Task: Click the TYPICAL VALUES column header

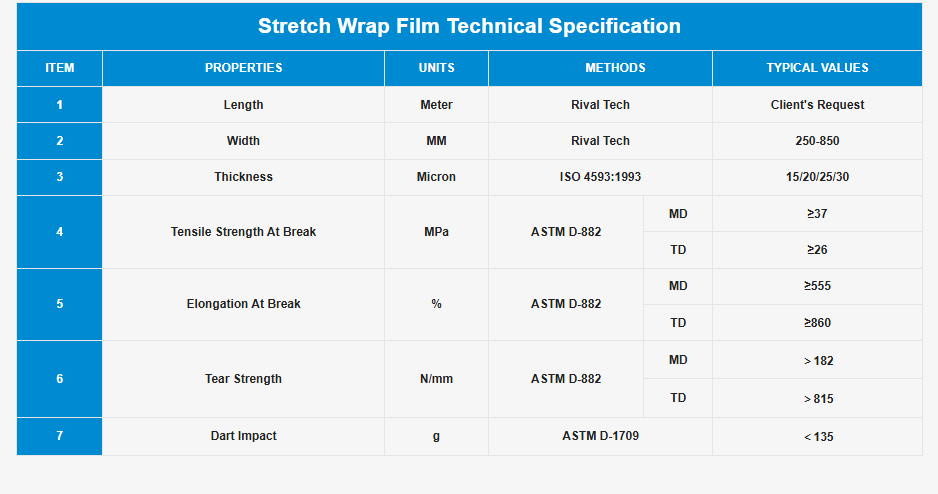Action: coord(817,68)
